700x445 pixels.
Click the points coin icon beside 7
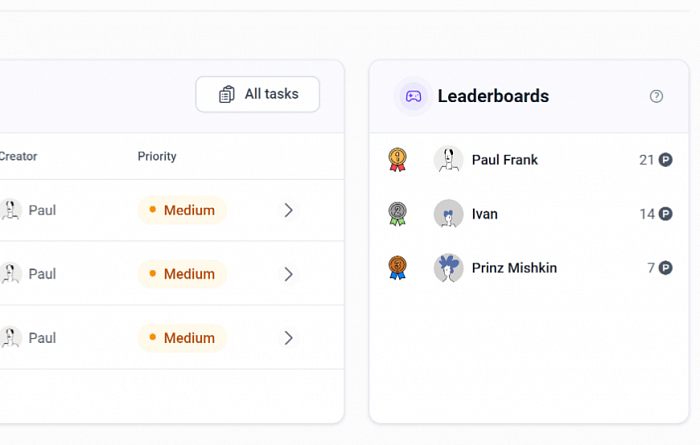pyautogui.click(x=665, y=268)
